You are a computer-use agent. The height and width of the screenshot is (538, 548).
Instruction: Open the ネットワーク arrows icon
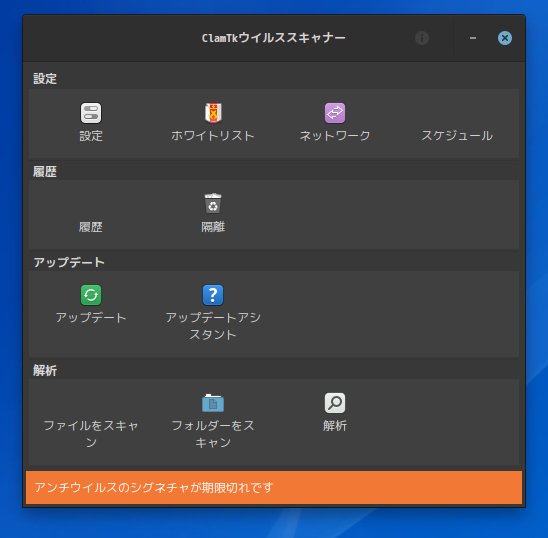tap(335, 113)
